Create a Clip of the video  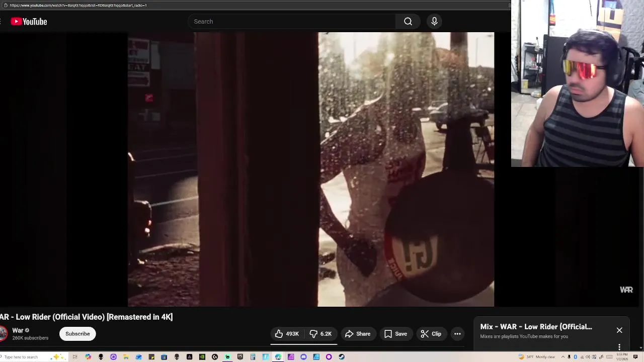431,334
